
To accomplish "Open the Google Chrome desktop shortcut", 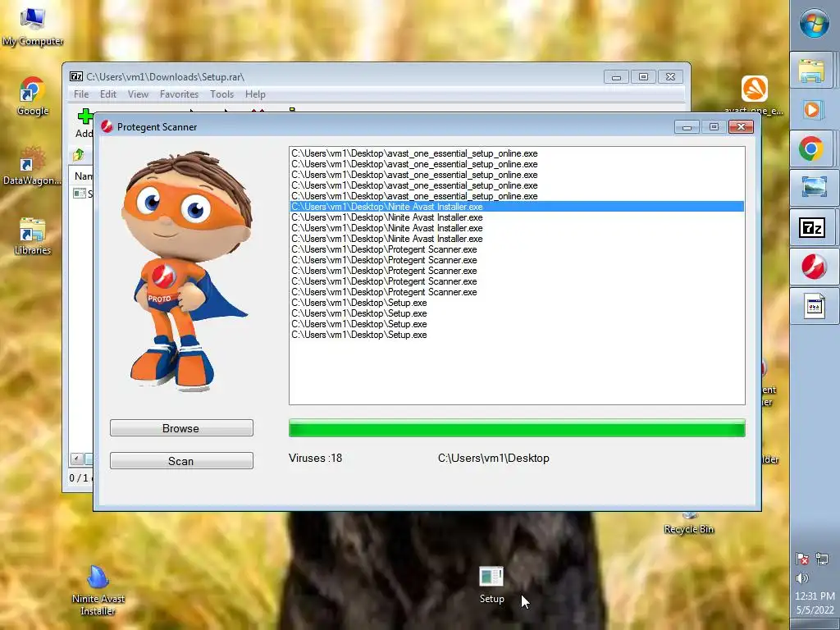I will pos(32,97).
